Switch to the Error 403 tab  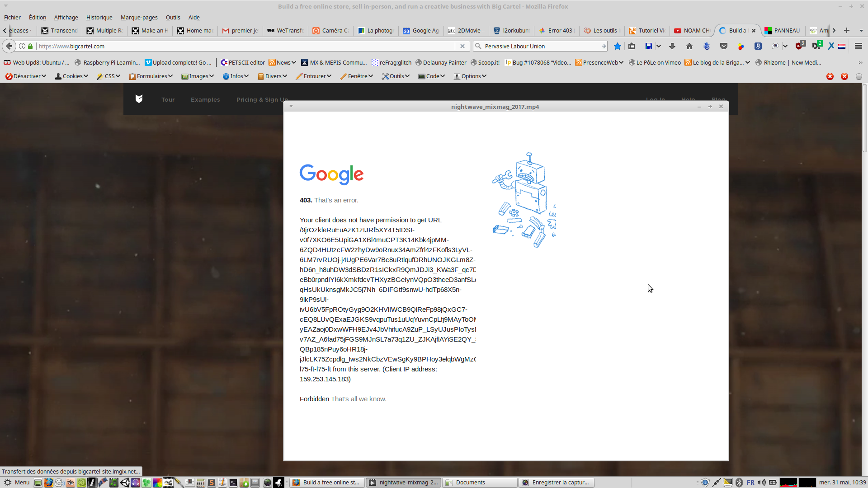[x=558, y=30]
